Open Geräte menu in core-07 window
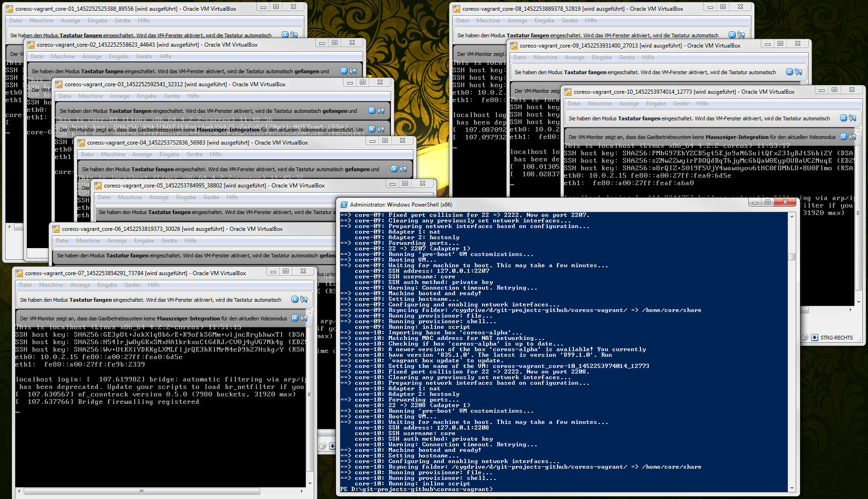The image size is (868, 499). point(132,285)
